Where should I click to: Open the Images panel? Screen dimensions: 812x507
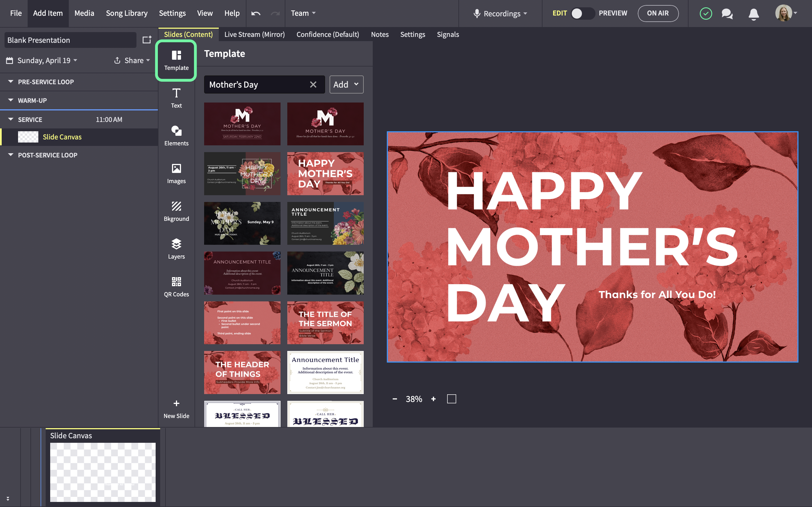tap(176, 173)
